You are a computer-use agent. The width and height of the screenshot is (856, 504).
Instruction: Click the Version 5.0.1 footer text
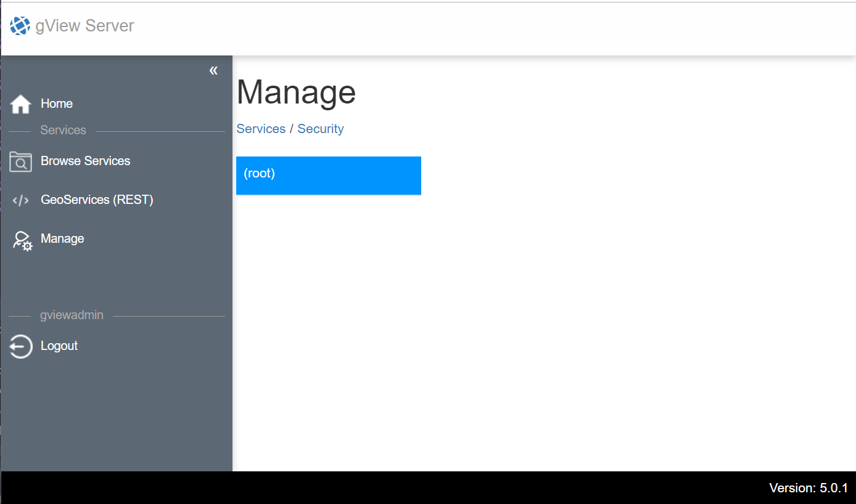[x=809, y=488]
